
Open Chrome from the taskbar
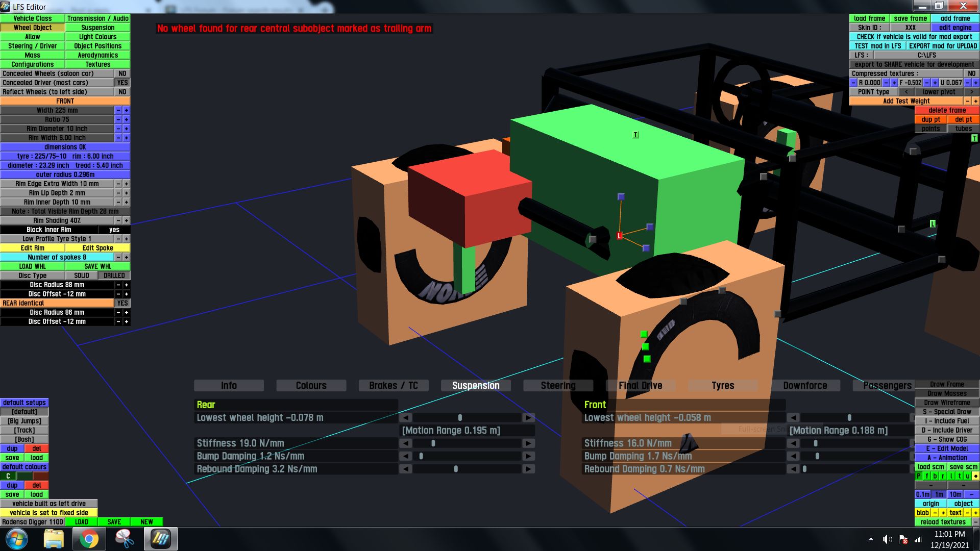click(89, 539)
